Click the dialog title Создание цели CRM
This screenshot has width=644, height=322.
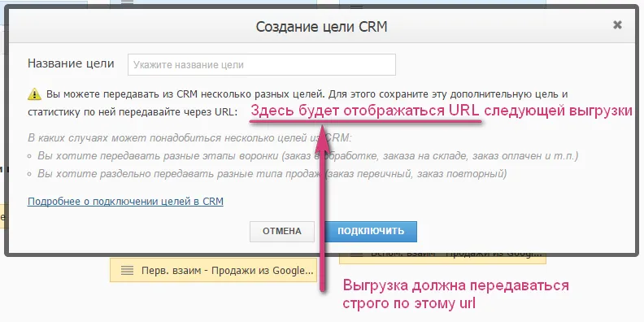[x=321, y=27]
